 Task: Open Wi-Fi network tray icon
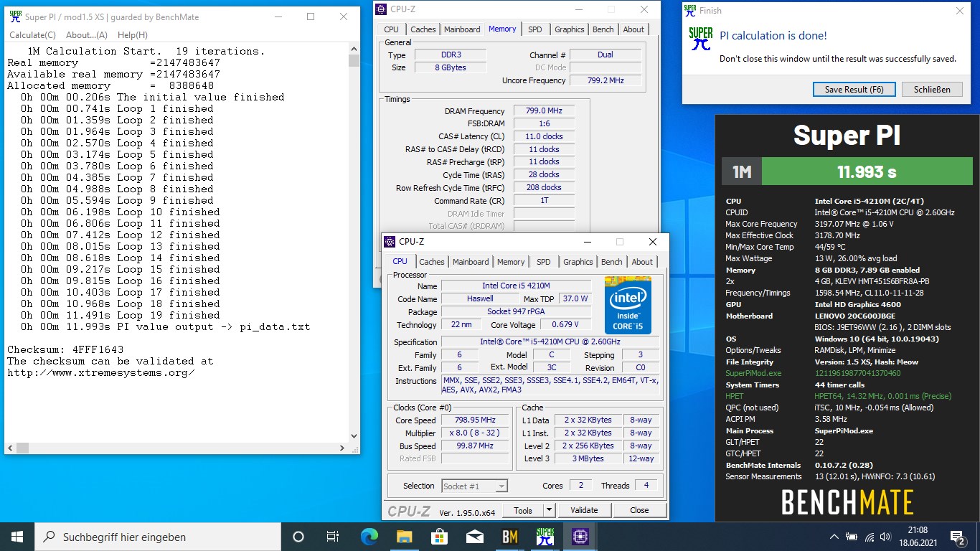click(870, 537)
